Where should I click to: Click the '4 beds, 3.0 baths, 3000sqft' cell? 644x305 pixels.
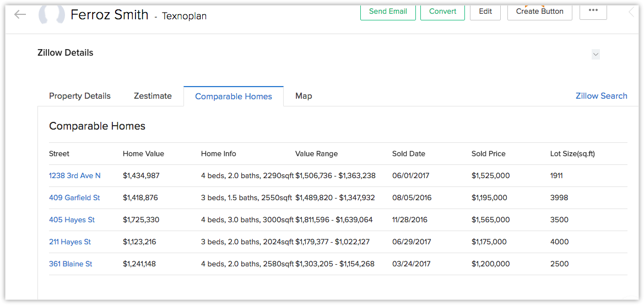click(x=247, y=220)
